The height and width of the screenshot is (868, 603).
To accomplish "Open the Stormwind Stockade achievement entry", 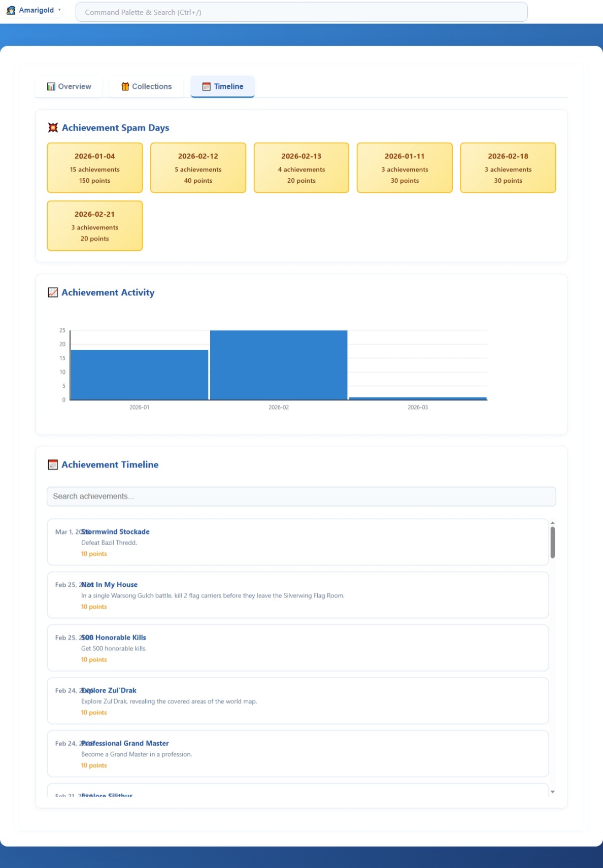I will point(297,542).
